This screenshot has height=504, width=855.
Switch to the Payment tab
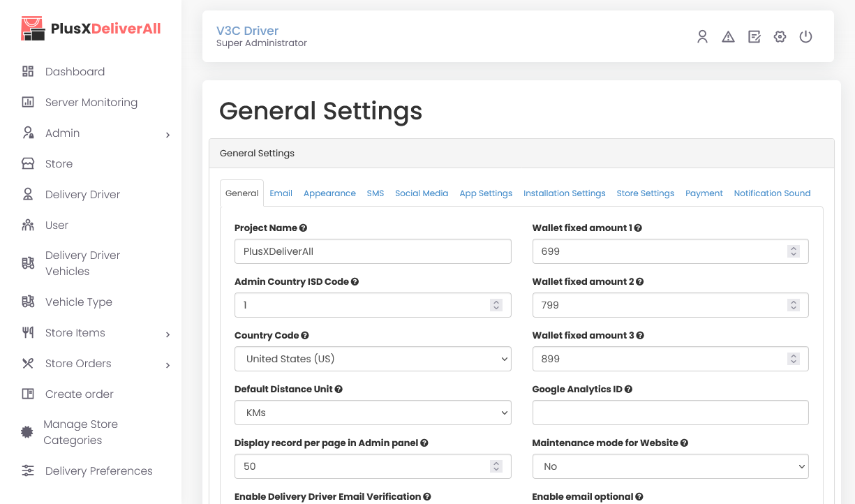(x=704, y=193)
